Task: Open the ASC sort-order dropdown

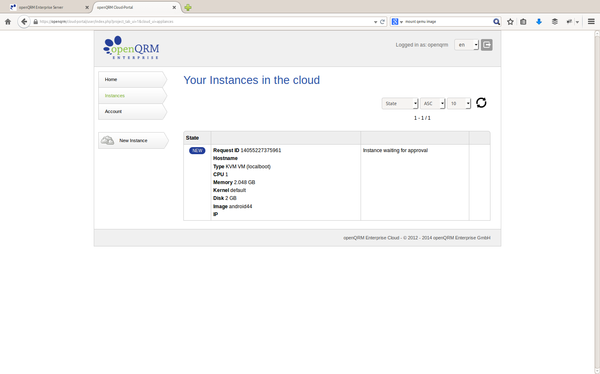Action: click(433, 103)
